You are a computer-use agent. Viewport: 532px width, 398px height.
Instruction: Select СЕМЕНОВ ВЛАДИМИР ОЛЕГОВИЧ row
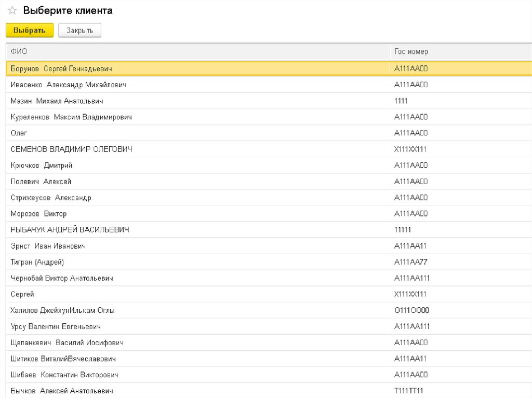click(71, 149)
